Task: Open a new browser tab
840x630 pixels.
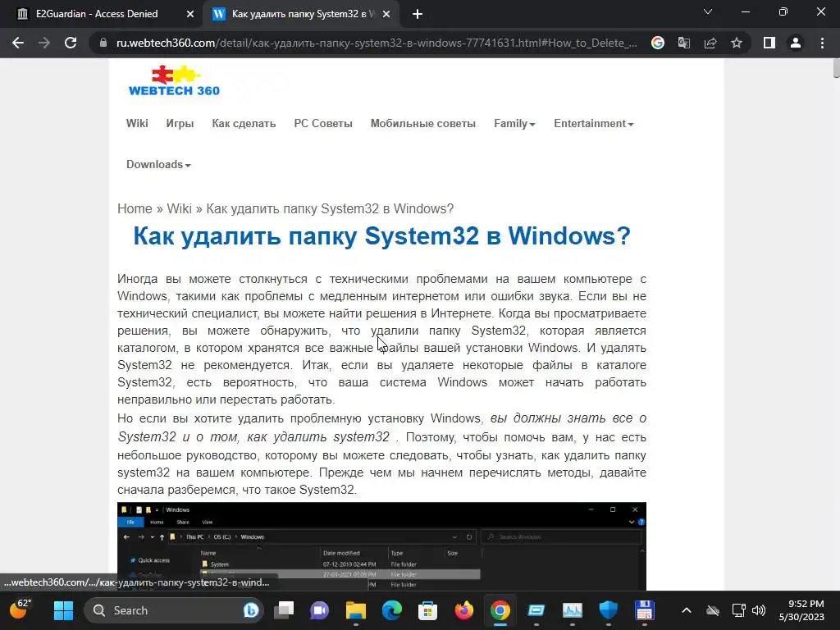Action: pyautogui.click(x=418, y=15)
